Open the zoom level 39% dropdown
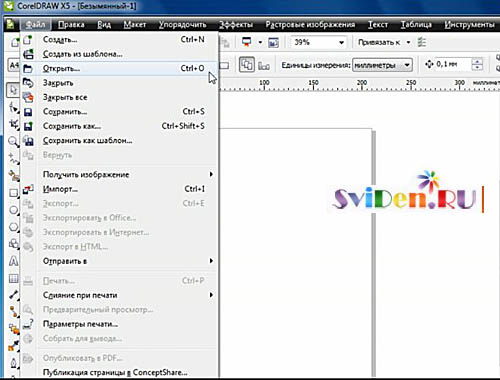 click(341, 43)
